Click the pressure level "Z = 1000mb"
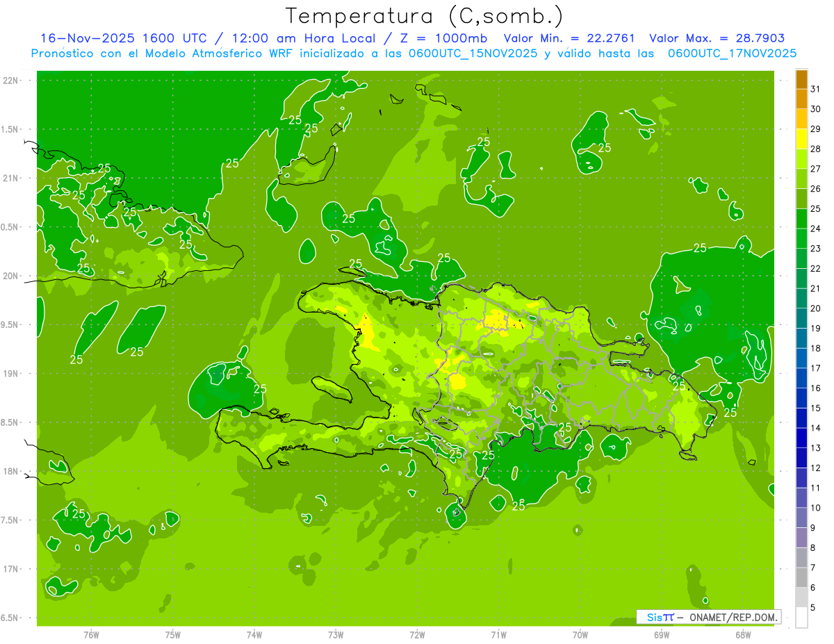Image resolution: width=834 pixels, height=644 pixels. (445, 38)
